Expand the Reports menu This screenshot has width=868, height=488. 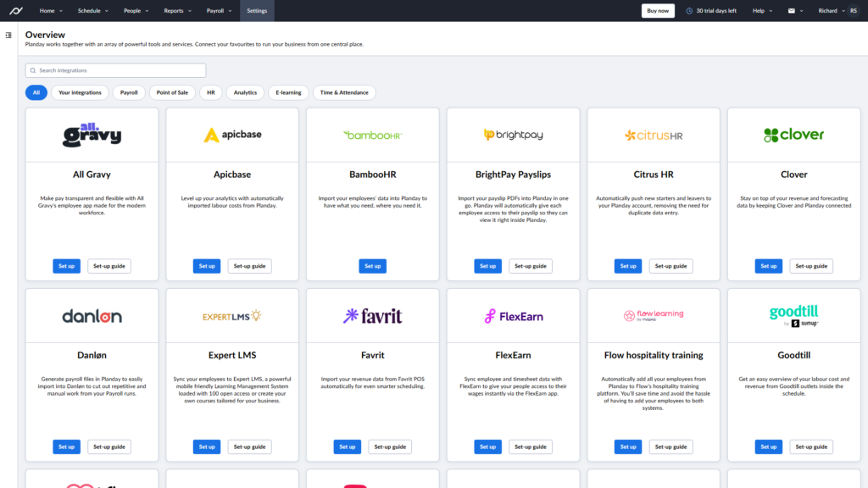pyautogui.click(x=178, y=10)
